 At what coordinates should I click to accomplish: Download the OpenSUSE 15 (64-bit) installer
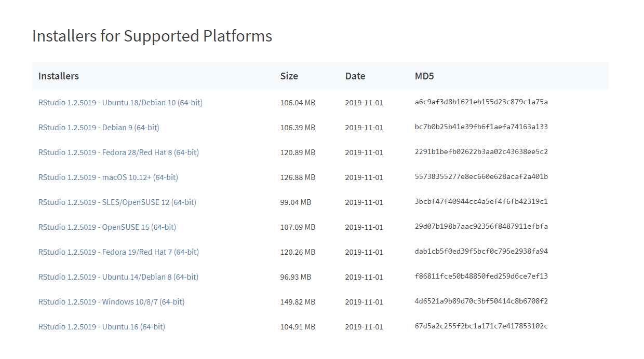click(107, 227)
